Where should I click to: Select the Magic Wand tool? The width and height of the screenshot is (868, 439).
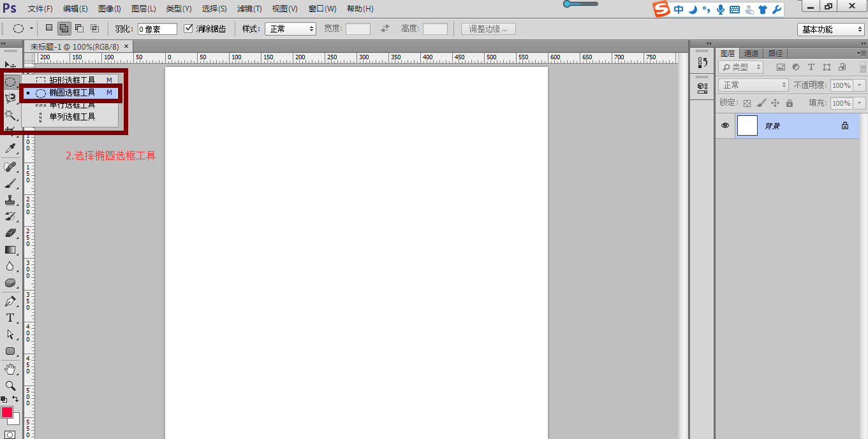[10, 115]
